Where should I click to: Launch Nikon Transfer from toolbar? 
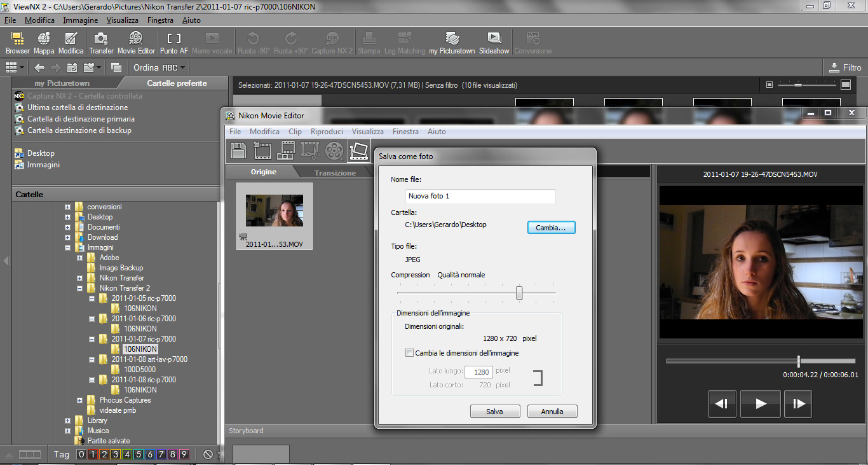tap(101, 43)
